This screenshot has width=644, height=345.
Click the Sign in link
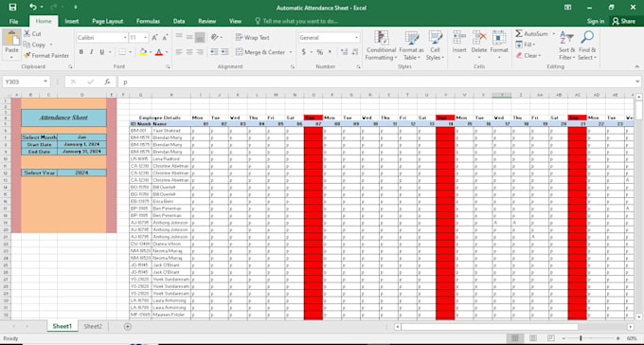pos(595,22)
